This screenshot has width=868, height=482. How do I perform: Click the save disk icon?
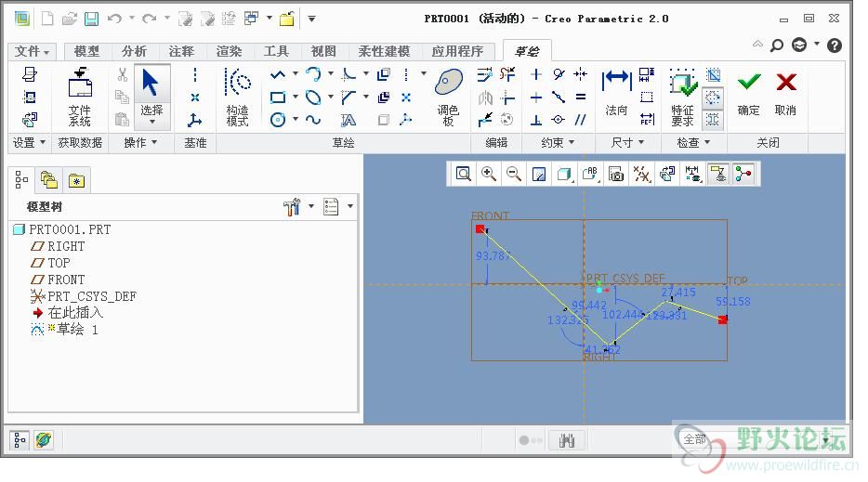pos(91,19)
